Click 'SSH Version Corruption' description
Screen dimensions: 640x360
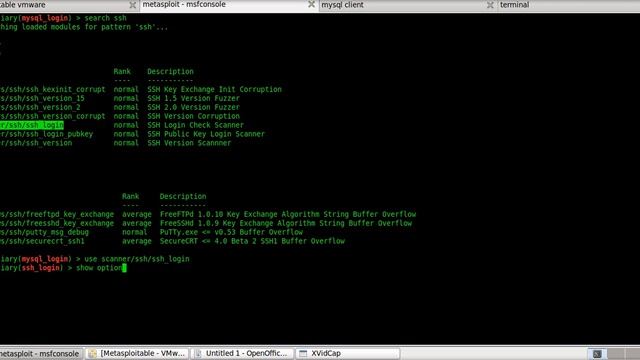point(193,116)
